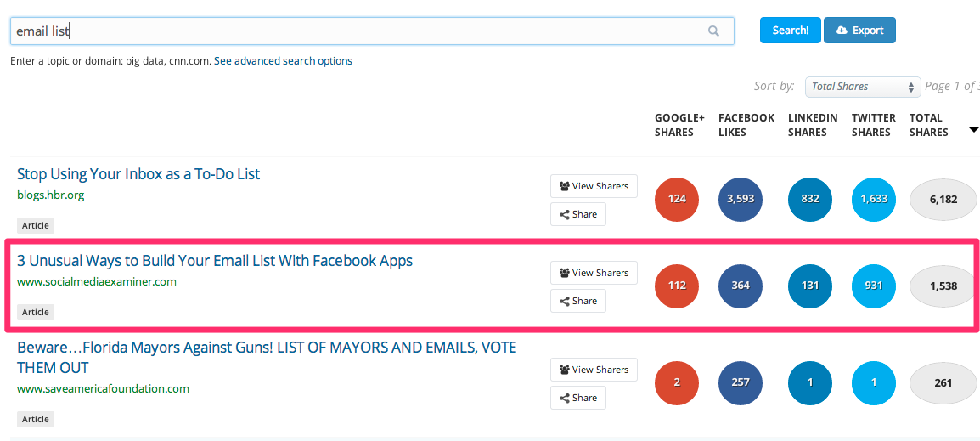Click the 6,182 total shares oval

(943, 200)
